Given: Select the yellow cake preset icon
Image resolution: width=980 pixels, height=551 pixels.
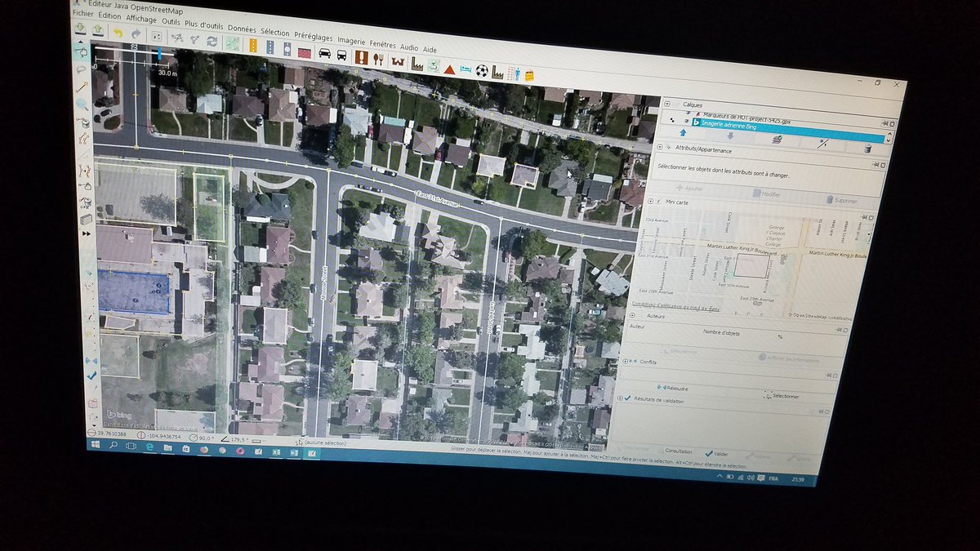Looking at the screenshot, I should [529, 75].
